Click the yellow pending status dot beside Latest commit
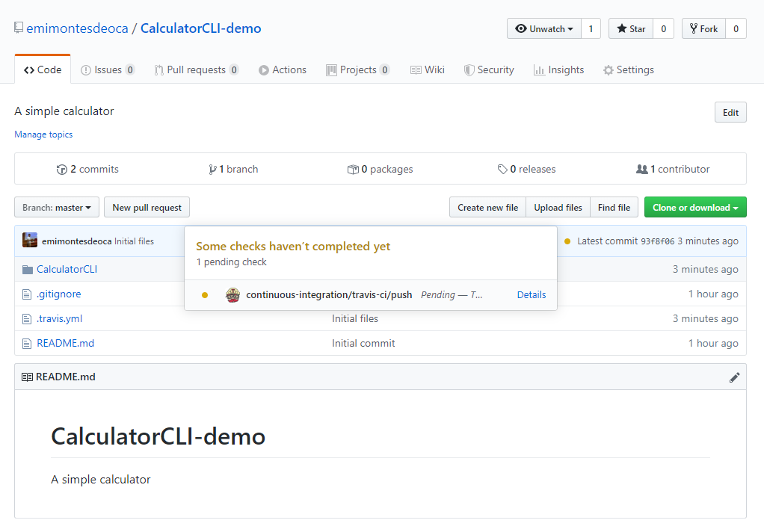Image resolution: width=764 pixels, height=532 pixels. click(x=567, y=241)
